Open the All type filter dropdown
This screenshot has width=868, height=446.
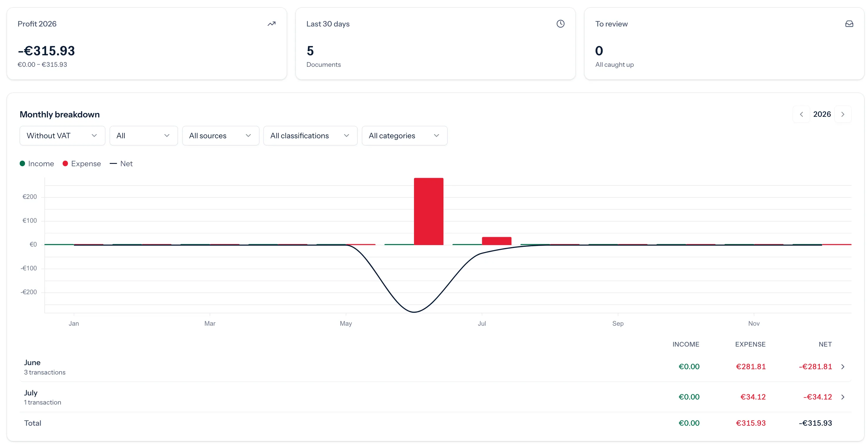tap(143, 136)
